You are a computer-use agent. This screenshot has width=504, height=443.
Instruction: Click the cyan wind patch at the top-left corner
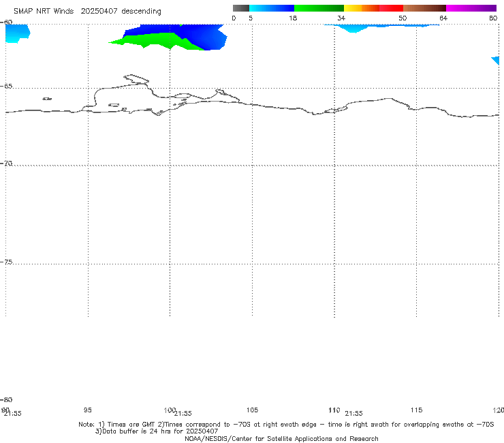(x=16, y=33)
